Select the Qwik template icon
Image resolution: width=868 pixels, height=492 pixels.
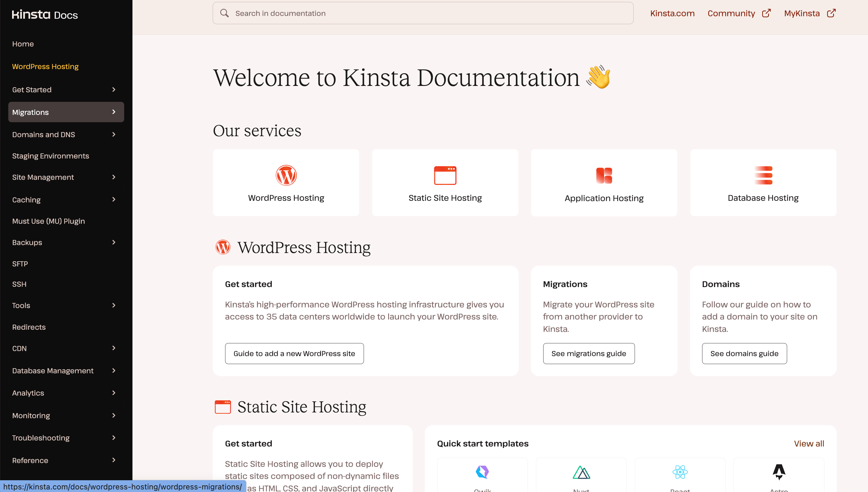pyautogui.click(x=482, y=472)
